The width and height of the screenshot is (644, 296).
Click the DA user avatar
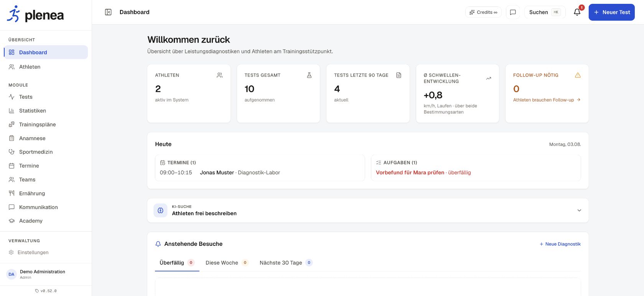point(12,274)
